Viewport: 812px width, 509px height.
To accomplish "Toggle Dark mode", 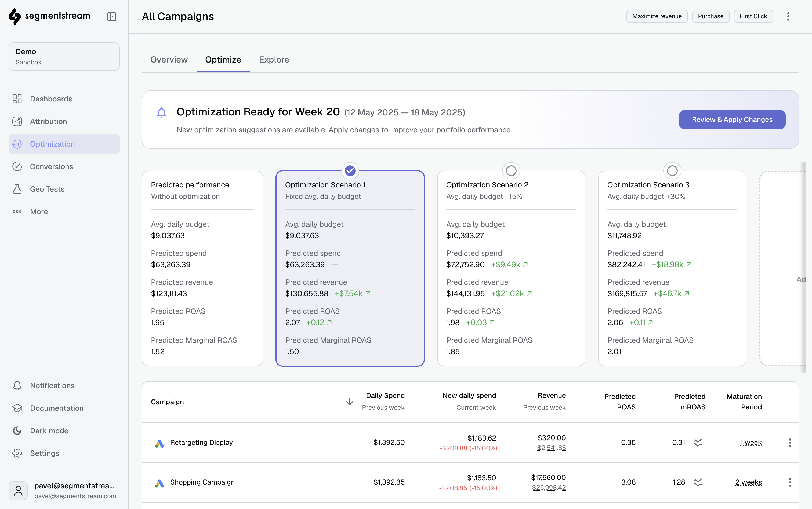I will coord(64,431).
